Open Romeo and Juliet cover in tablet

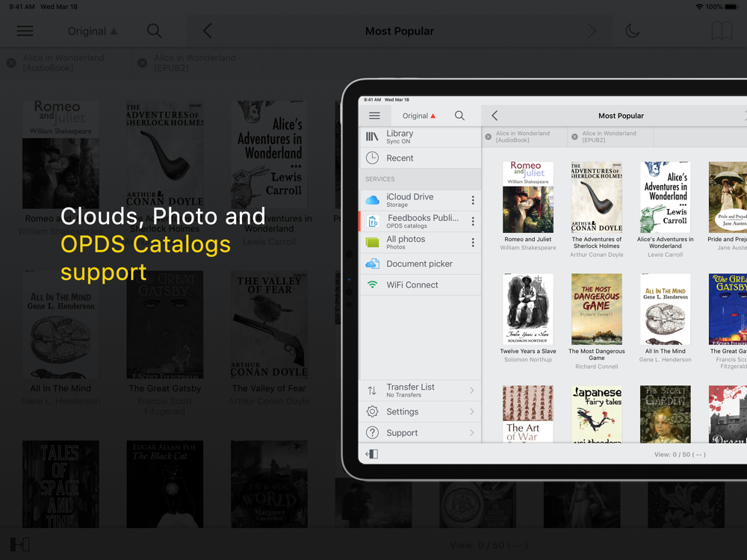pyautogui.click(x=528, y=197)
